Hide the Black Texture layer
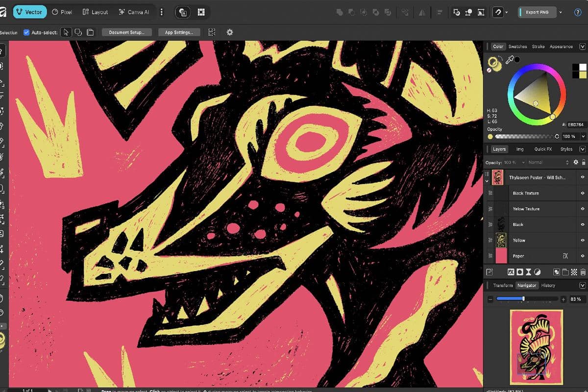This screenshot has height=392, width=588. 583,193
